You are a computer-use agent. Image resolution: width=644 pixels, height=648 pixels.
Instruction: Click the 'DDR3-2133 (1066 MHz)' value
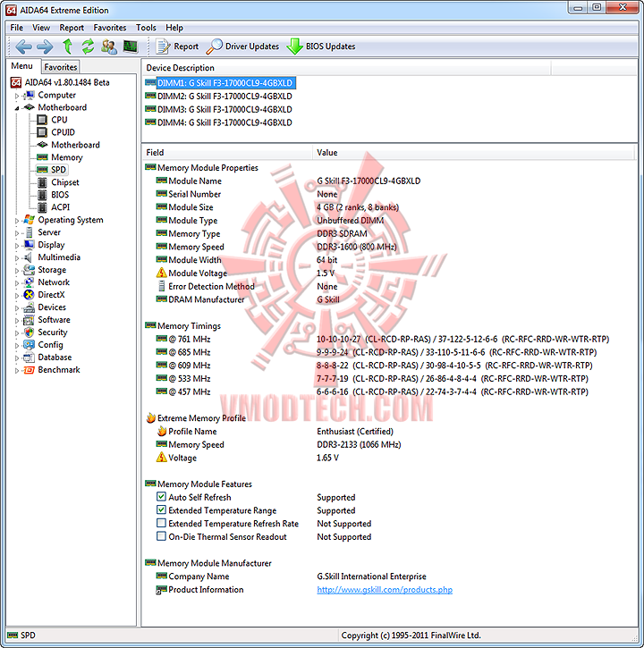click(x=359, y=445)
